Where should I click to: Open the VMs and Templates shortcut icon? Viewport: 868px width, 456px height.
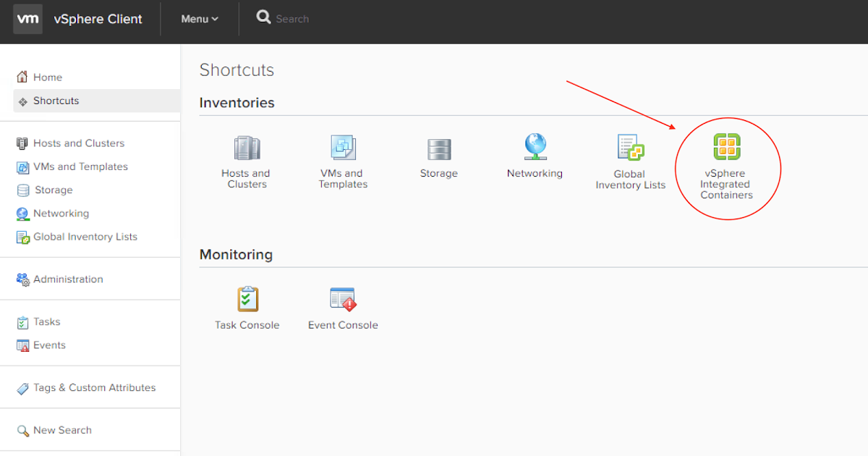(343, 148)
